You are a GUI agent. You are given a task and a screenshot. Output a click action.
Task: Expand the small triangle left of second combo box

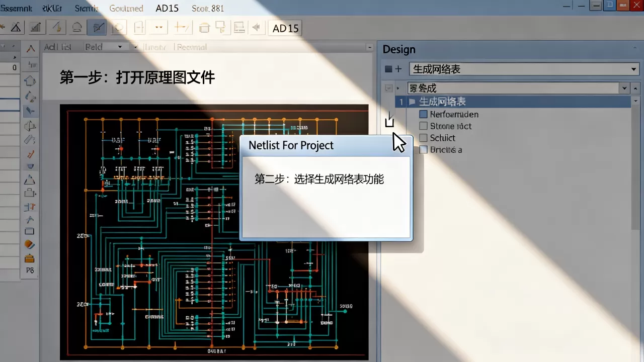pyautogui.click(x=398, y=88)
